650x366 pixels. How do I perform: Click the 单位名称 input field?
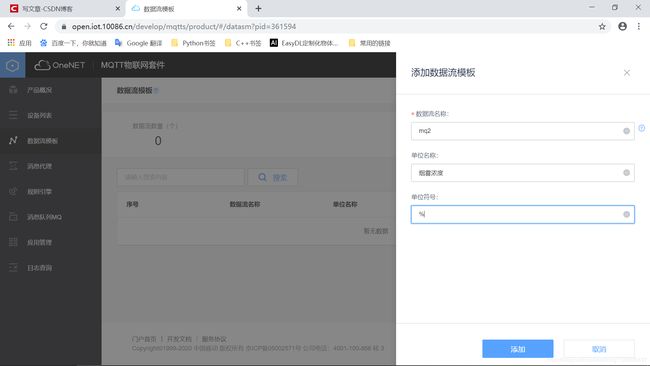(522, 173)
